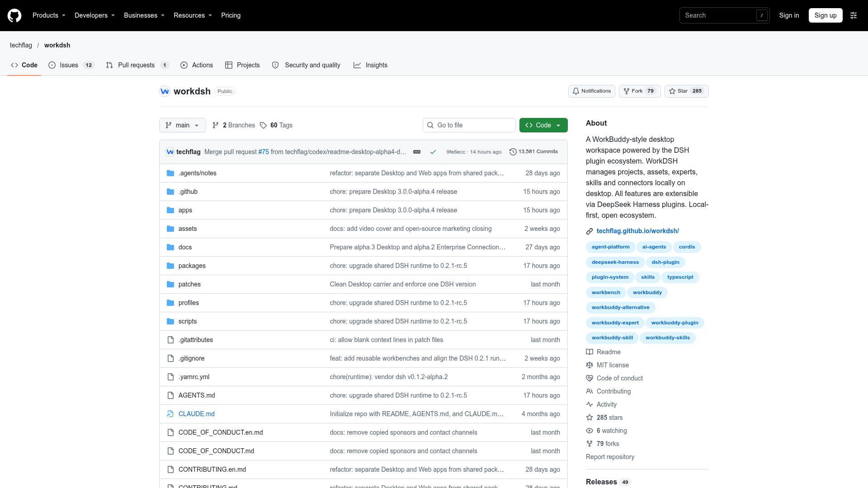Click the .github folder icon
Screen dimensions: 868x488
(170, 192)
